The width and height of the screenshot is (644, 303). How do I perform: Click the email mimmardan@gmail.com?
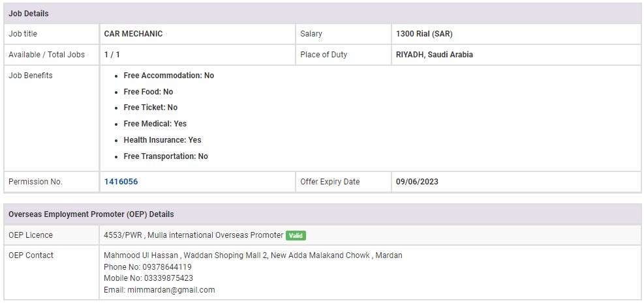(171, 290)
